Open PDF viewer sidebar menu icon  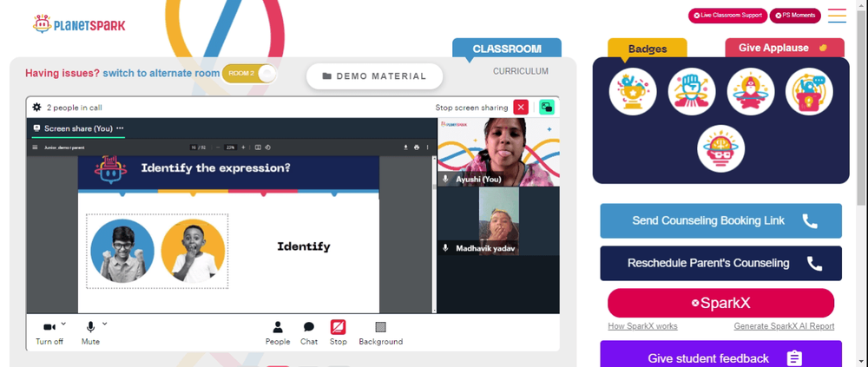point(36,147)
